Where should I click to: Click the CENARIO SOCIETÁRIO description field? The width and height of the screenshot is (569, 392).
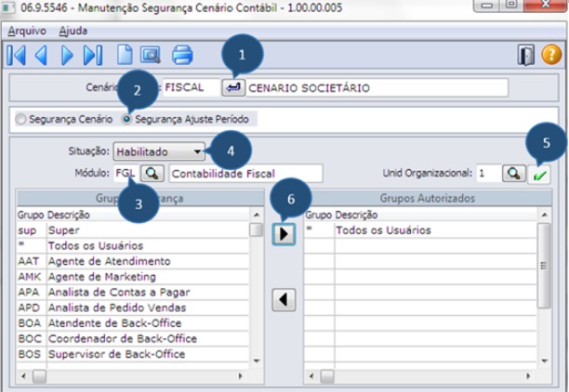click(377, 87)
